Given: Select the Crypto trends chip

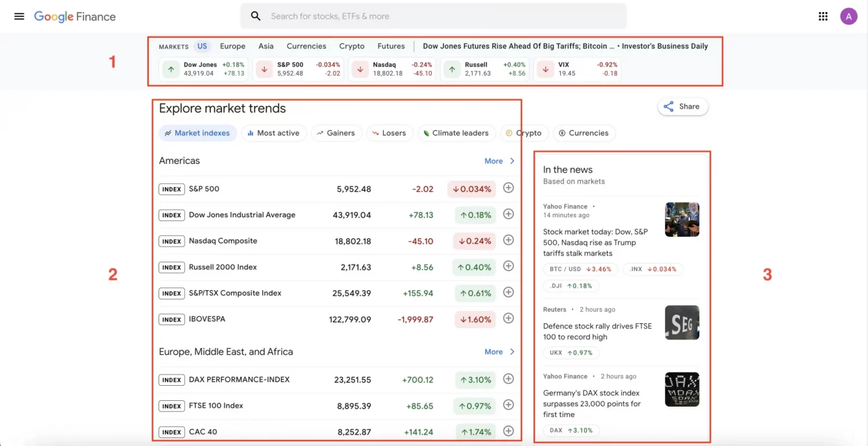Looking at the screenshot, I should (524, 133).
